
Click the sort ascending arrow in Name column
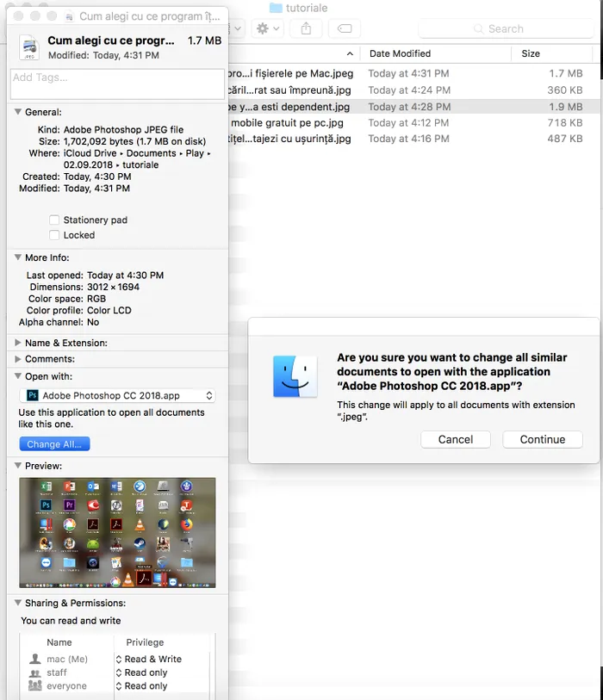coord(350,53)
